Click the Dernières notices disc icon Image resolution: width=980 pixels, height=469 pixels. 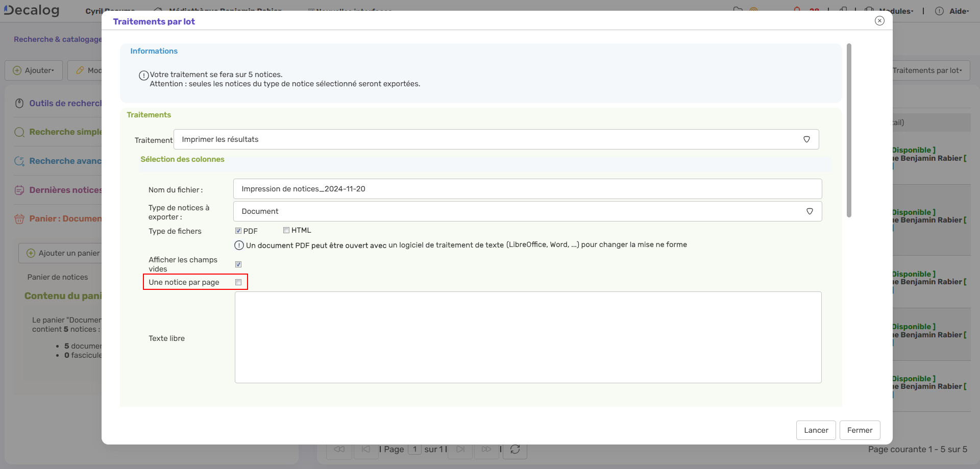tap(19, 190)
